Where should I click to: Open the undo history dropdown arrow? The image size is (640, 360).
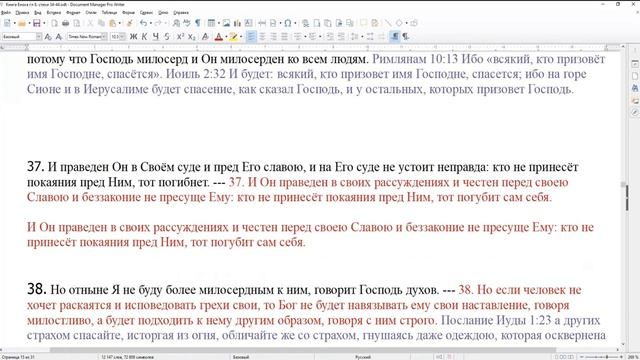coord(151,23)
